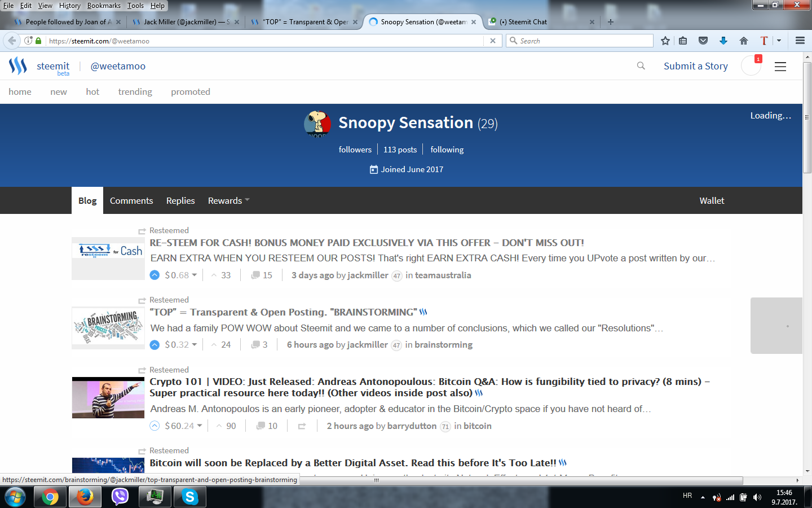Open author barrydutton profile link
812x508 pixels.
click(412, 426)
